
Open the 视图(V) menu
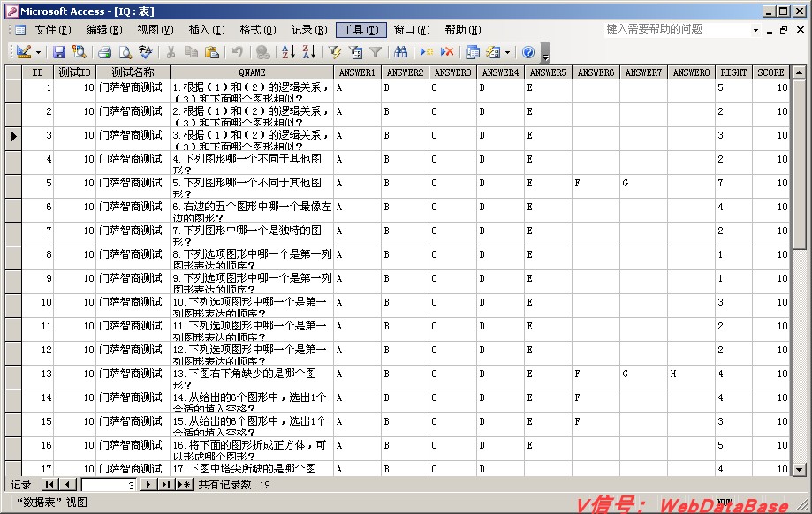click(156, 30)
